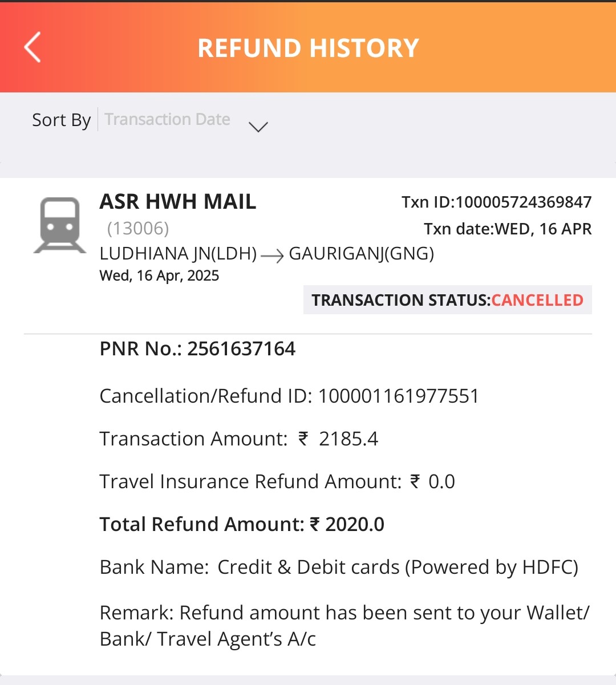This screenshot has height=685, width=616.
Task: Click the Total Refund Amount ₹ 2020.0
Action: point(242,524)
